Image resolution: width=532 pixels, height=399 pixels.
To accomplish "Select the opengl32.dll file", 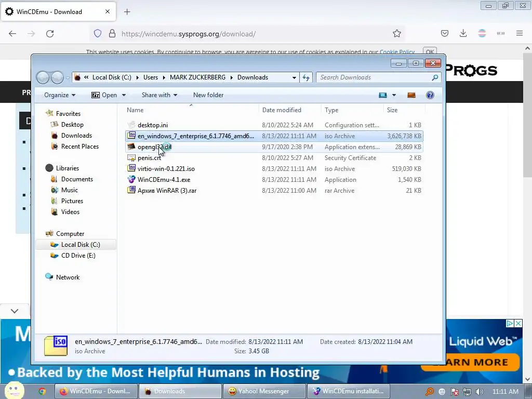I will (274, 147).
